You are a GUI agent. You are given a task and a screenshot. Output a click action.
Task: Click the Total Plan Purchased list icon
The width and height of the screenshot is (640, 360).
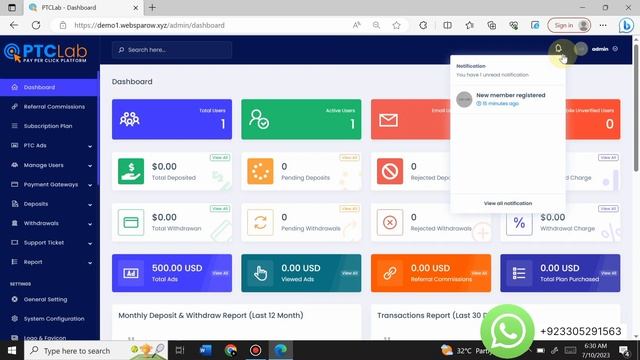coord(519,273)
